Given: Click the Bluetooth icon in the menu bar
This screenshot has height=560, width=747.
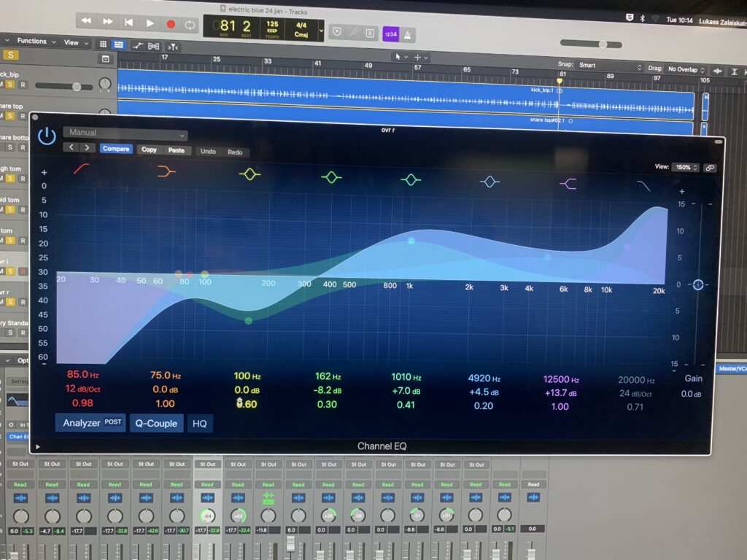Looking at the screenshot, I should (x=642, y=18).
